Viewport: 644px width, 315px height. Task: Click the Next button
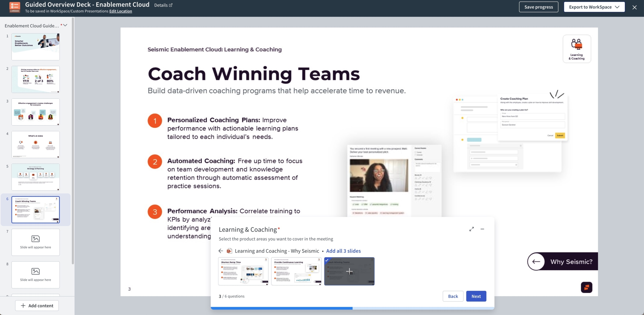pos(476,296)
